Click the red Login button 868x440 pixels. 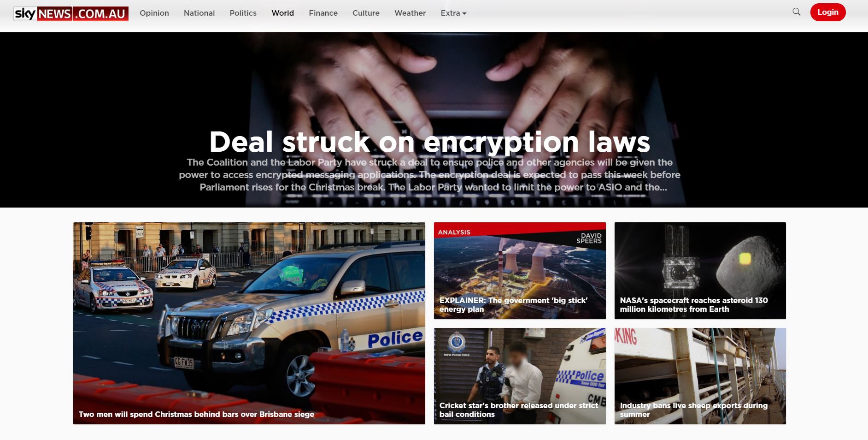coord(827,12)
